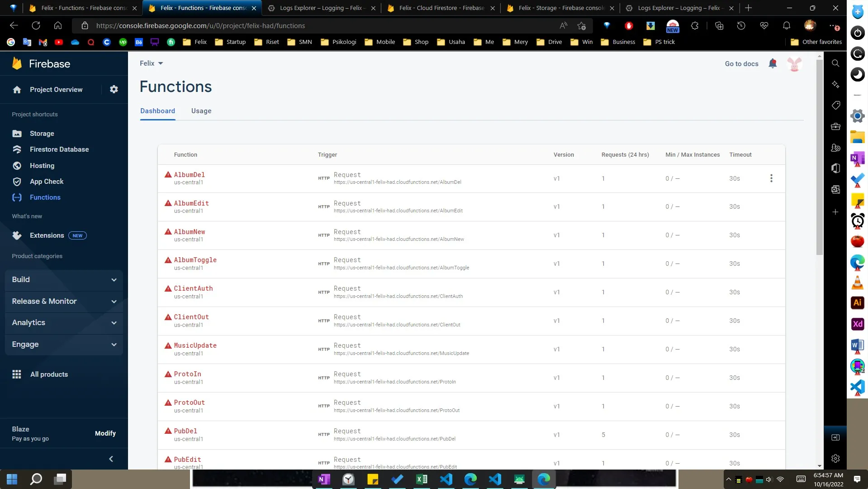
Task: Click the browser refresh button
Action: pos(36,26)
